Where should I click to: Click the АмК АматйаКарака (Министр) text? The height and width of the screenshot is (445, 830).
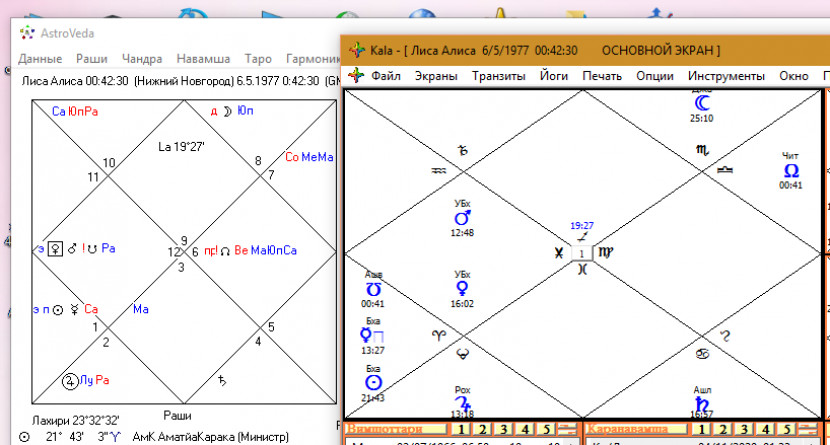coord(211,437)
